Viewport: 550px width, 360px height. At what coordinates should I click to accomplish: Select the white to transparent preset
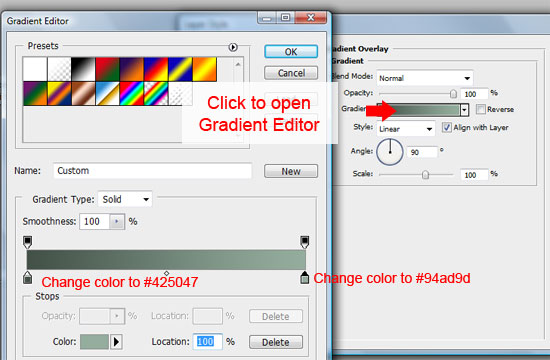(x=59, y=69)
